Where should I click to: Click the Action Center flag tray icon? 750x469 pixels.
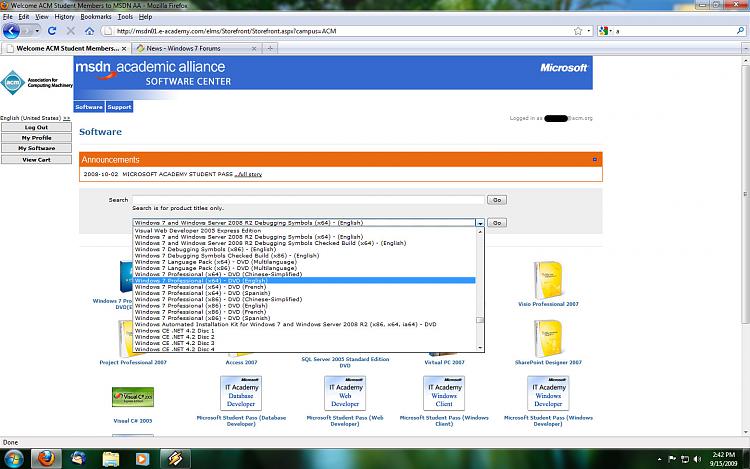(x=672, y=459)
